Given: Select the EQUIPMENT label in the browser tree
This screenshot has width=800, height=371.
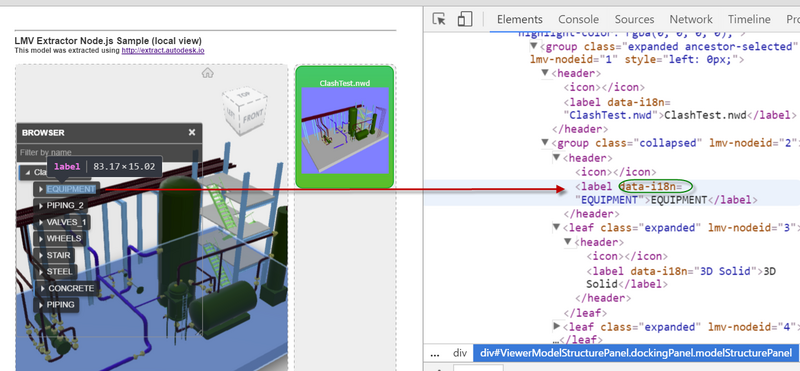Looking at the screenshot, I should (x=71, y=189).
